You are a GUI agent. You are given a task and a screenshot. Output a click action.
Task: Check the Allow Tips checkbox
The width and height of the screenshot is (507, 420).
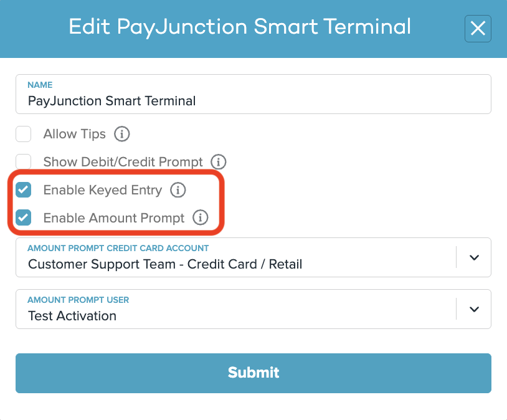click(x=24, y=134)
